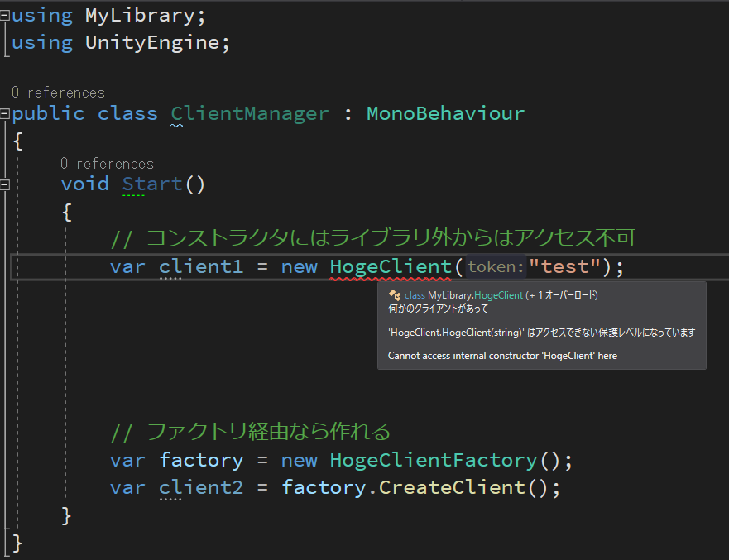Click the void keyword before Start

(85, 184)
